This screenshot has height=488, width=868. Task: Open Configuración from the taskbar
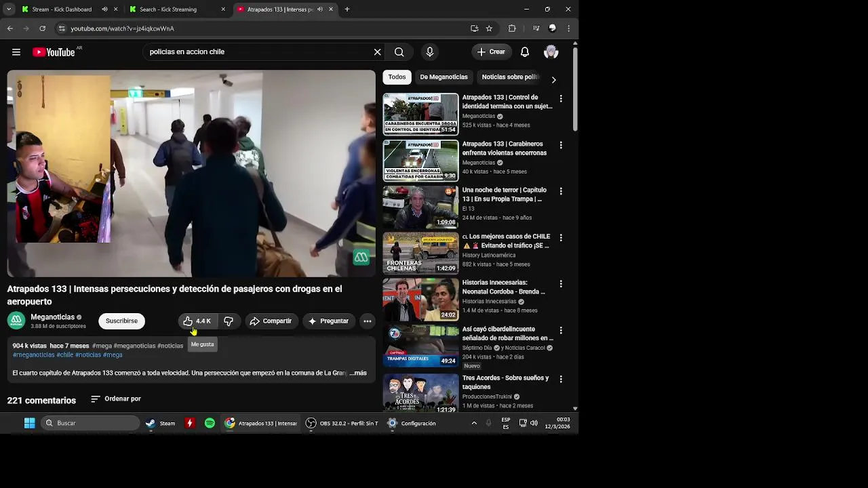pyautogui.click(x=412, y=423)
